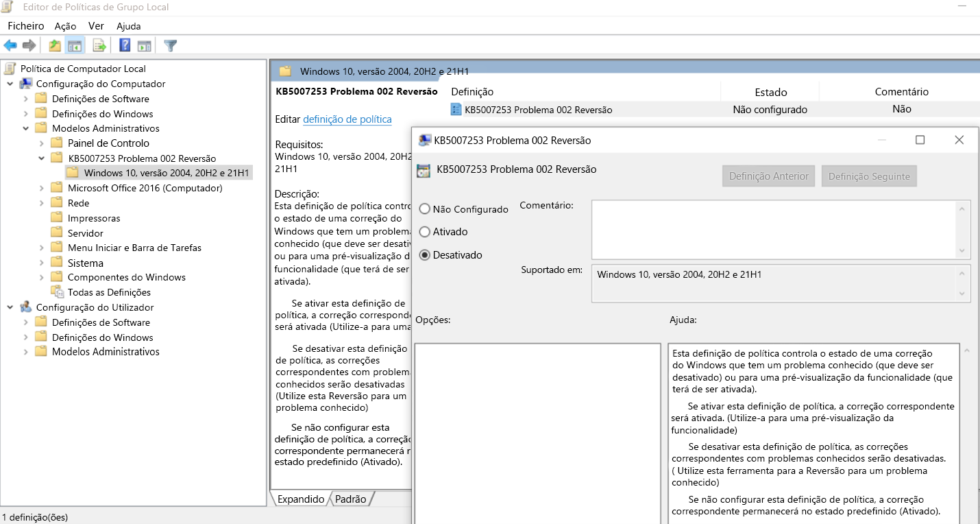This screenshot has width=980, height=524.
Task: Select the Desativado radio button
Action: [425, 255]
